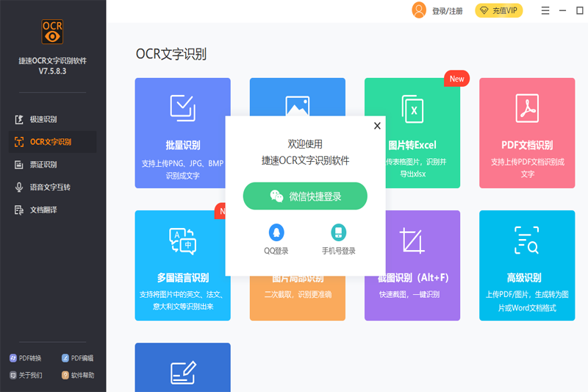Viewport: 588px width, 392px height.
Task: Select the QQ login icon
Action: [276, 233]
